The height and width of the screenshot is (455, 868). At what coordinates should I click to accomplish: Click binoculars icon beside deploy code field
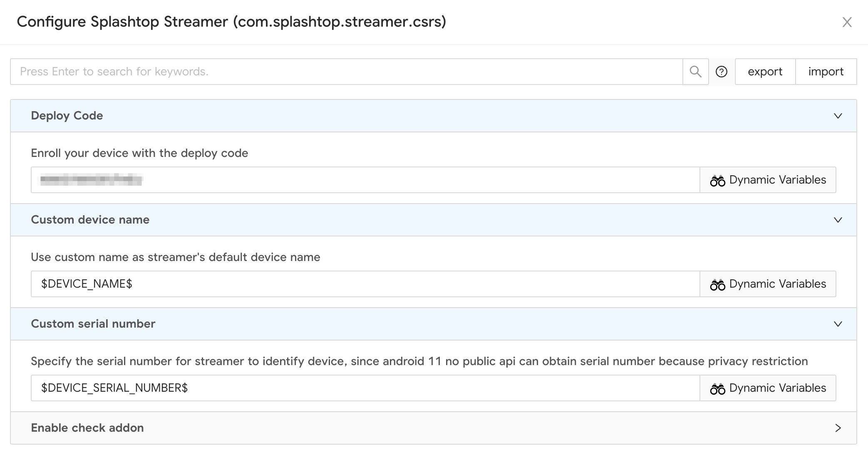[x=717, y=180]
